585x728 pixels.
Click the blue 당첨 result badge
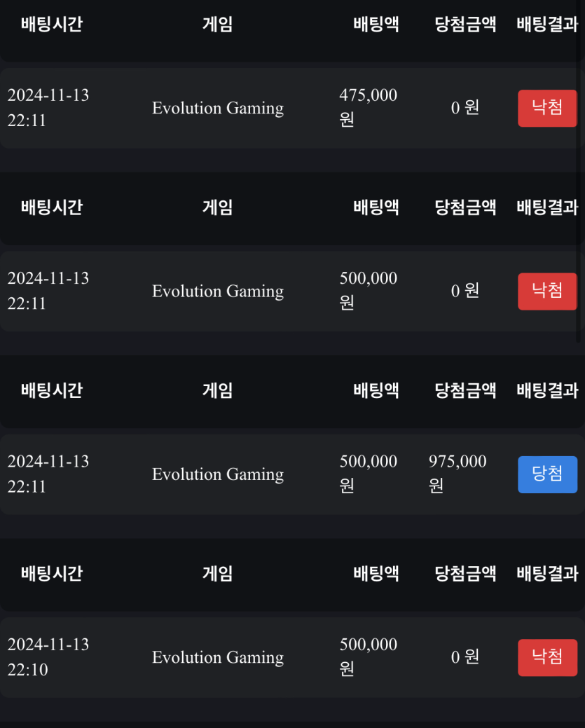[x=547, y=474]
